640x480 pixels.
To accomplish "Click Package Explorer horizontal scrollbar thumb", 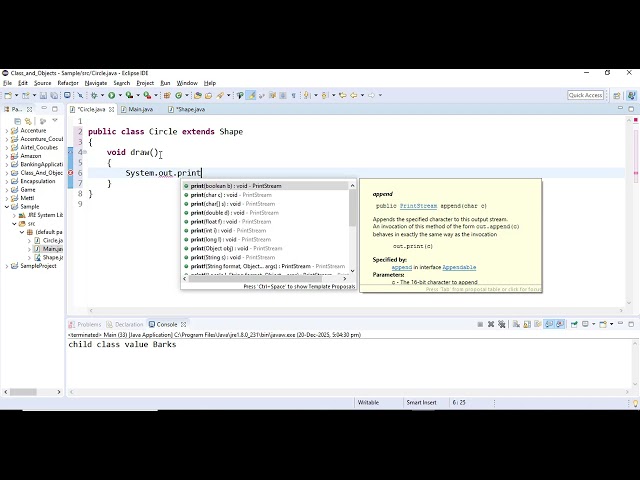I will click(x=23, y=392).
